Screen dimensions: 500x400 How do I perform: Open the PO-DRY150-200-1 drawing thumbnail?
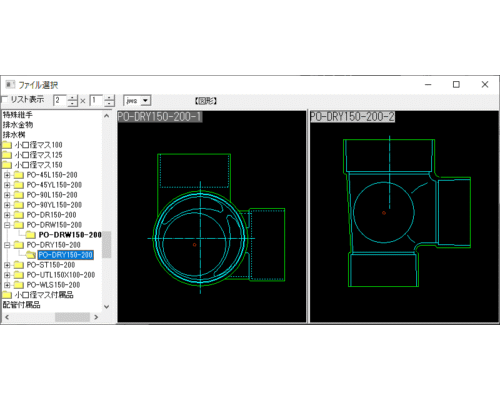212,217
